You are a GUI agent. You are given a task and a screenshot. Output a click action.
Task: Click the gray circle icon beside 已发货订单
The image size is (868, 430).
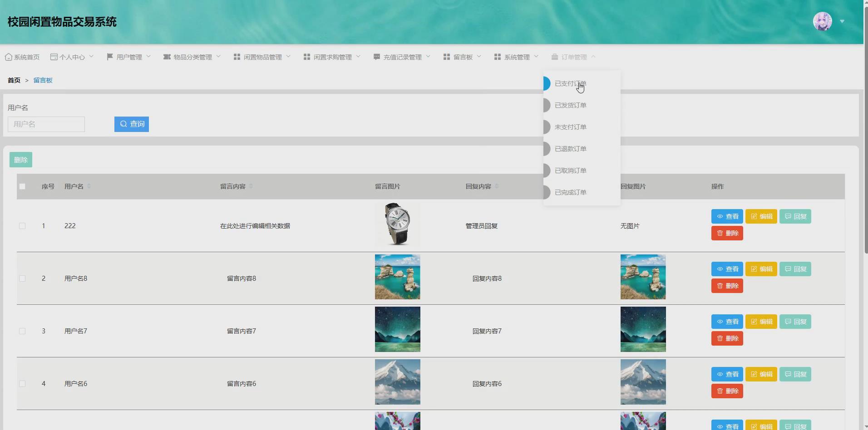point(547,105)
